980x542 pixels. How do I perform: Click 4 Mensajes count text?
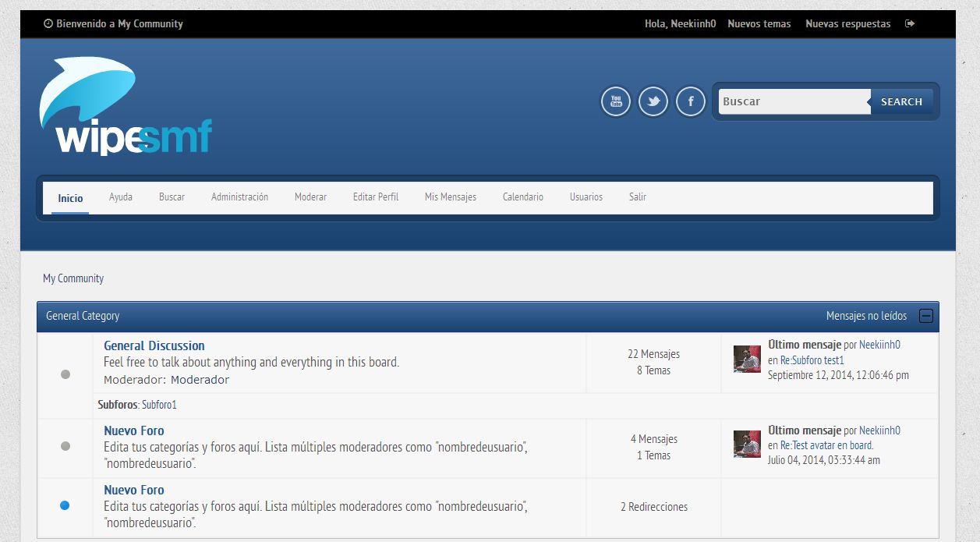(653, 439)
